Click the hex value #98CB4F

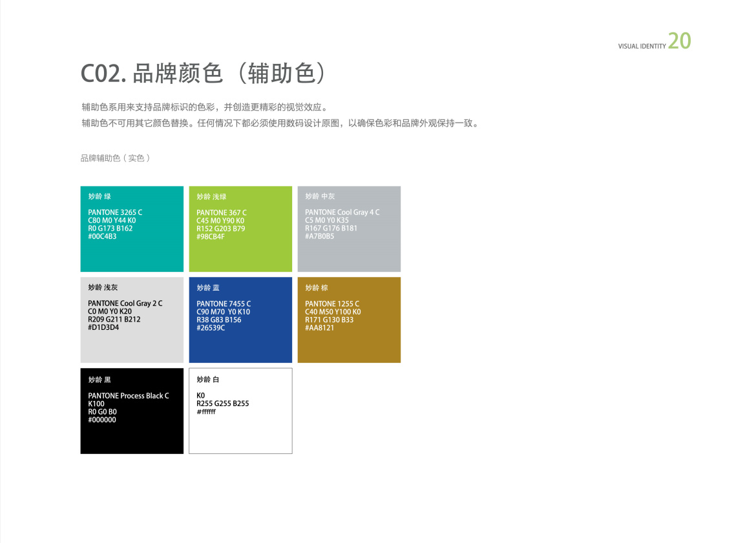[211, 236]
